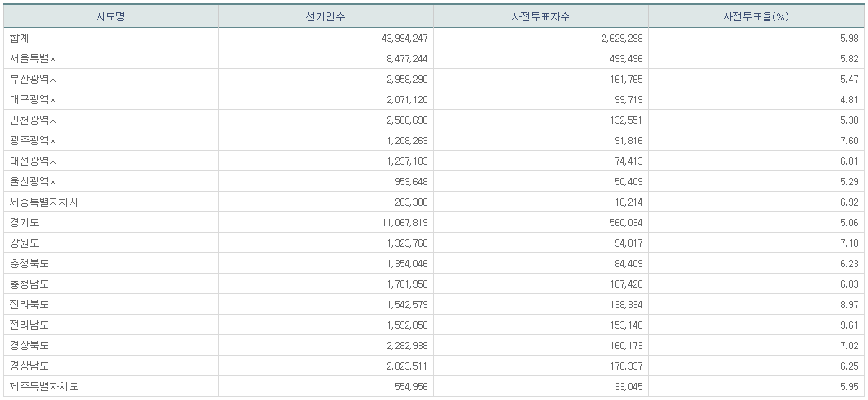Select the 대전광역시 row name
Viewport: 868px width, 400px height.
34,161
